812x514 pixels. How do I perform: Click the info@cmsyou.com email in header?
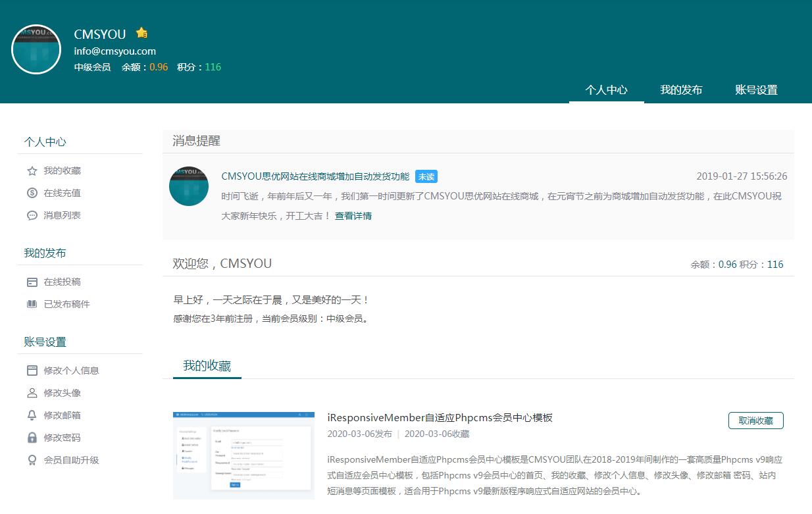[115, 51]
